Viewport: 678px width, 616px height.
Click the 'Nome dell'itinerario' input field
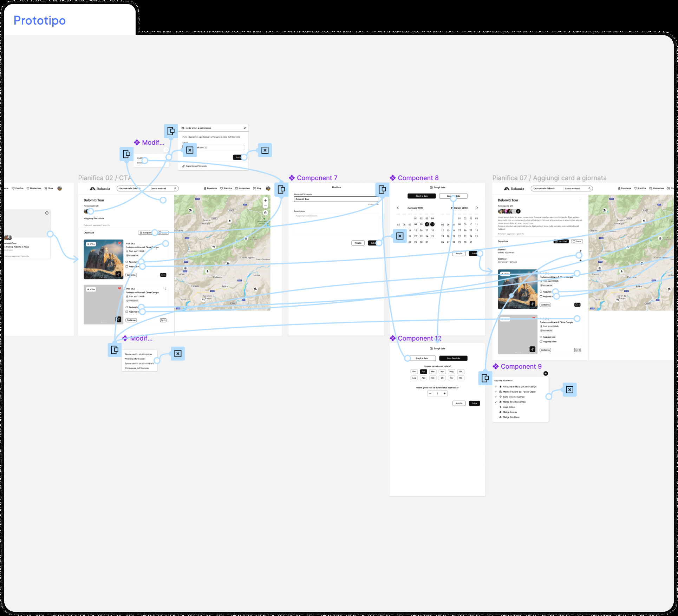[x=336, y=199]
